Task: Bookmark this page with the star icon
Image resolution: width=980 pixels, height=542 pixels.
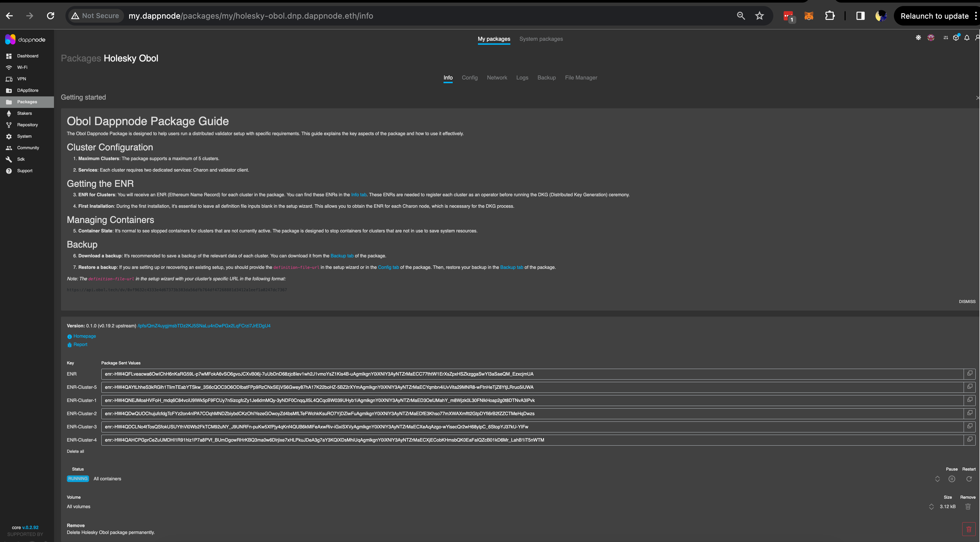Action: point(759,15)
